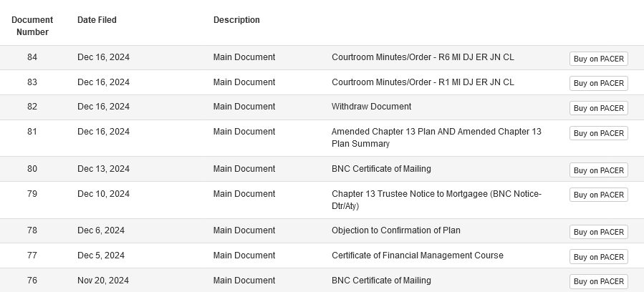Click Buy on PACER for document 80
644x292 pixels.
click(598, 170)
